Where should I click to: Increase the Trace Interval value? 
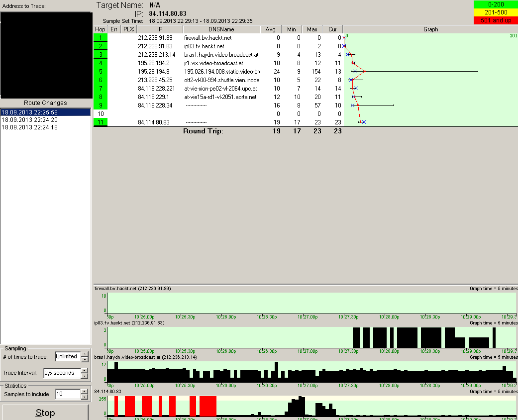pyautogui.click(x=84, y=370)
